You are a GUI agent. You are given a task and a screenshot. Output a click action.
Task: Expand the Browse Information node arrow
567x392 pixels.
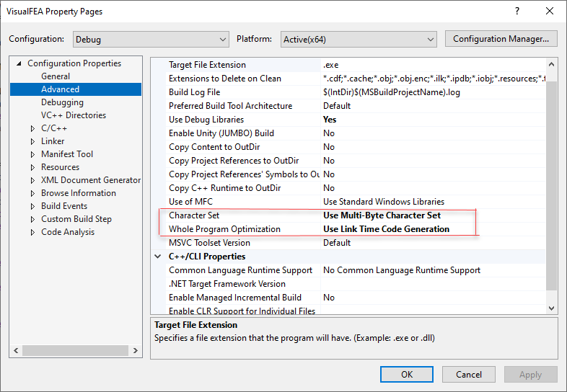32,194
